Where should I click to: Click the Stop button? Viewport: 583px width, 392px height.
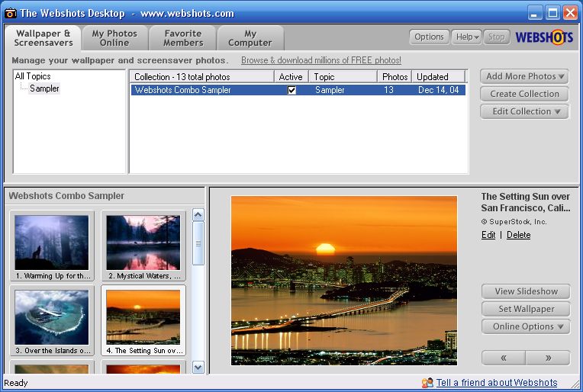[x=496, y=37]
